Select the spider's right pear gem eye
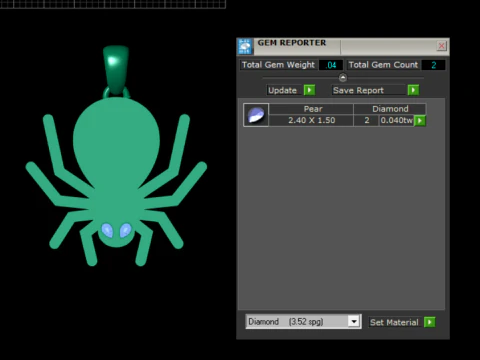The height and width of the screenshot is (360, 480). 126,230
